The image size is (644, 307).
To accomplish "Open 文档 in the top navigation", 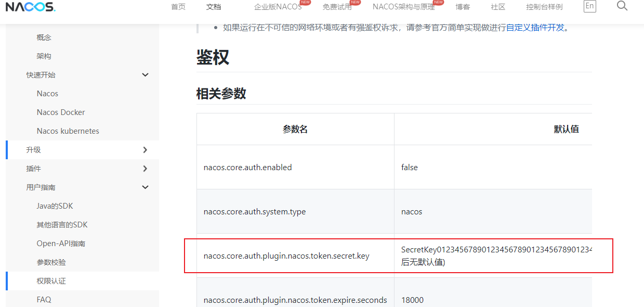I will pos(214,7).
